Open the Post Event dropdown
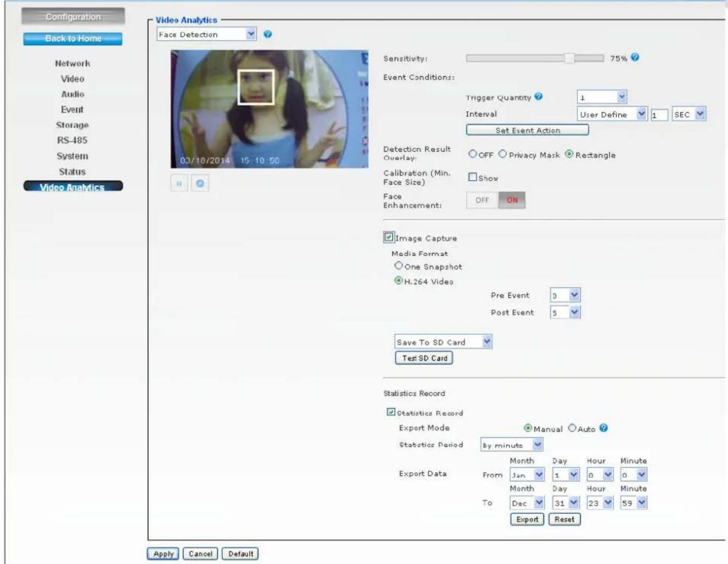 click(565, 312)
